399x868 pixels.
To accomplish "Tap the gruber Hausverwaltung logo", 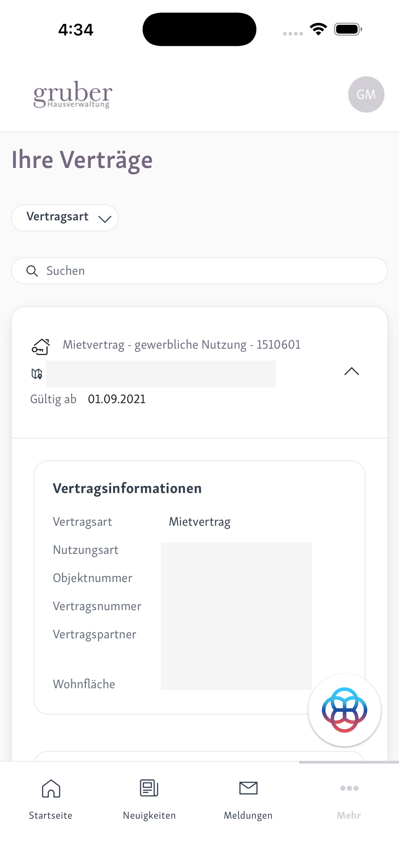I will 73,94.
